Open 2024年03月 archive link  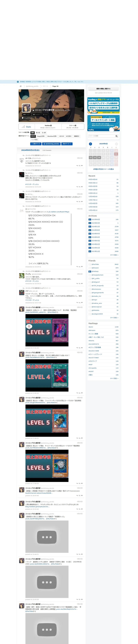pyautogui.click(x=96, y=241)
